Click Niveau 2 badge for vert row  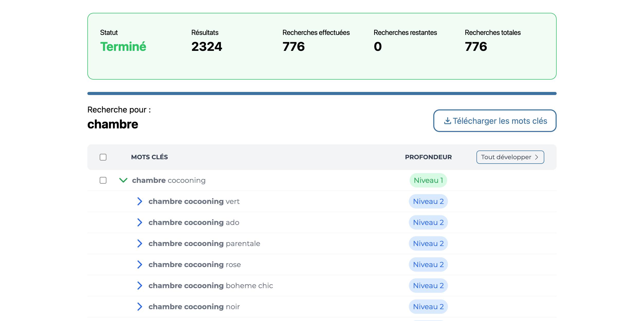428,201
